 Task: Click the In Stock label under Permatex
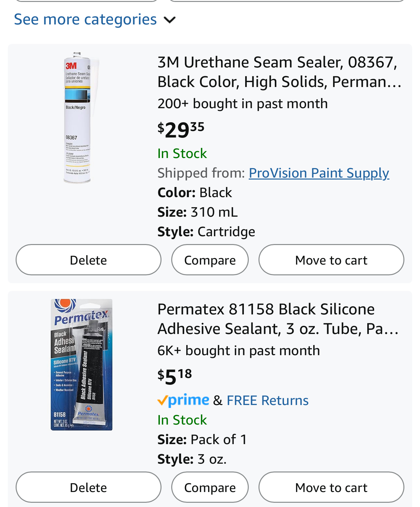click(x=182, y=420)
